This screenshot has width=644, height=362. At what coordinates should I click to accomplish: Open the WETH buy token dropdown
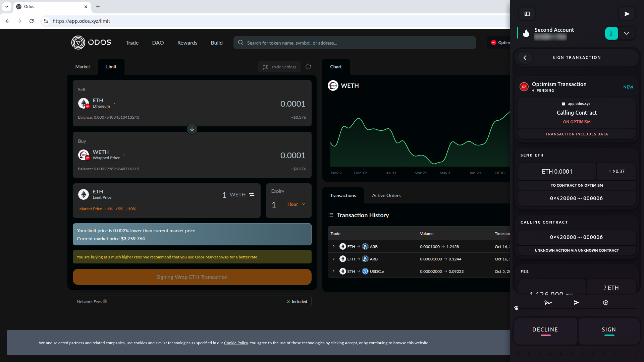[x=124, y=155]
